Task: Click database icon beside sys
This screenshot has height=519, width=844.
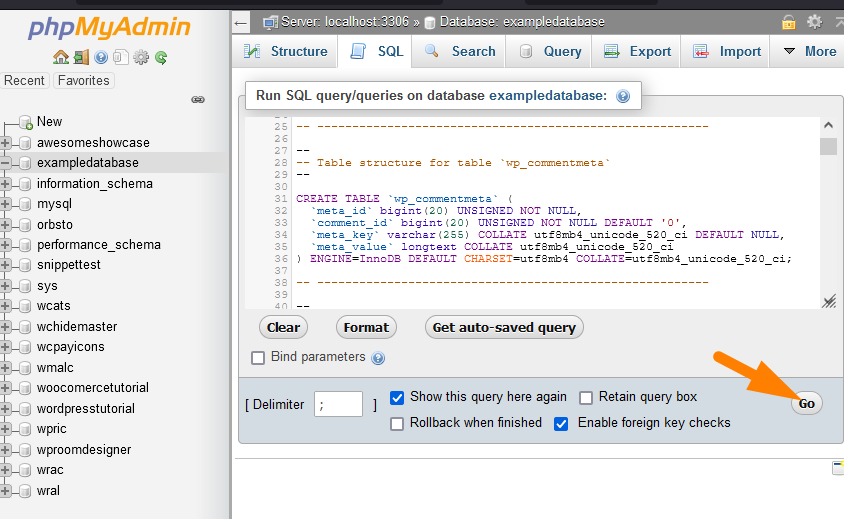Action: point(25,286)
